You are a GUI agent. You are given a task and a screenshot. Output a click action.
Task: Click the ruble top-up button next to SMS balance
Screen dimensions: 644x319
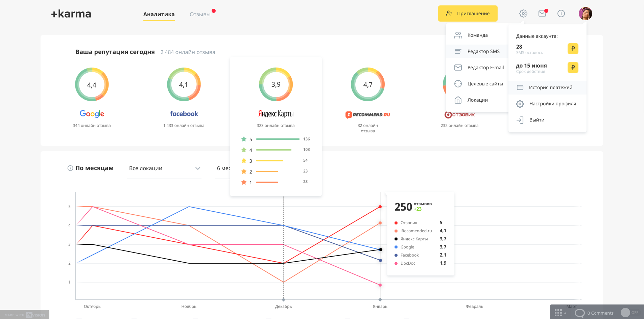pyautogui.click(x=573, y=49)
